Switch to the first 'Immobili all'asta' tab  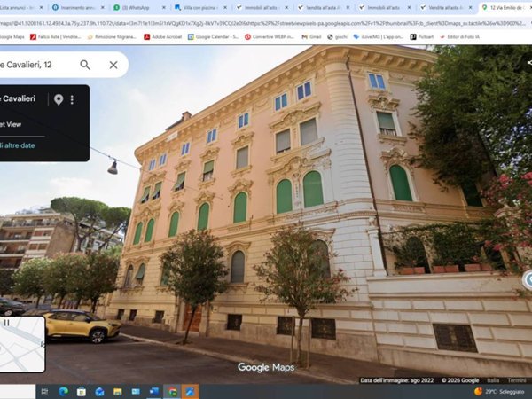(x=261, y=7)
